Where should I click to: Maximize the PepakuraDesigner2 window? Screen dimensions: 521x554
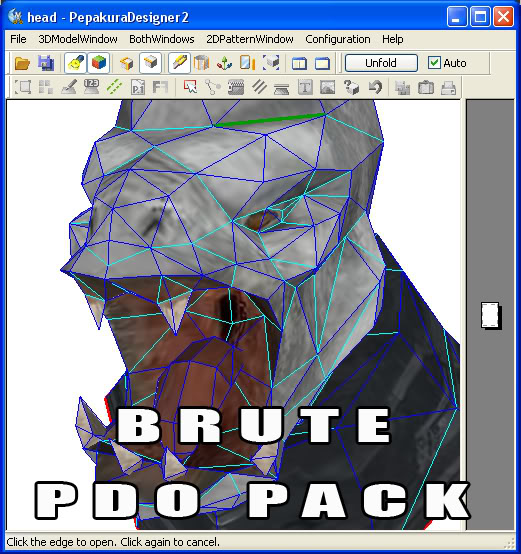click(480, 17)
